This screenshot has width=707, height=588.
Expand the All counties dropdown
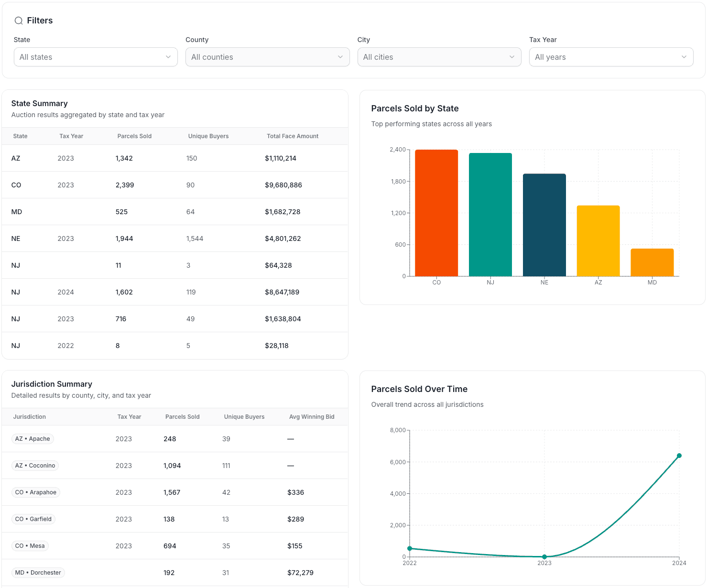[x=267, y=57]
